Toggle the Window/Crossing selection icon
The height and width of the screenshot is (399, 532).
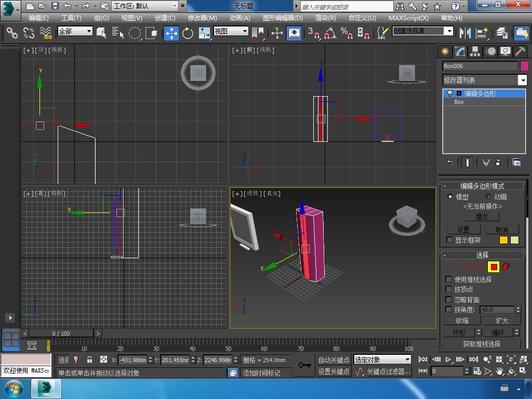151,33
